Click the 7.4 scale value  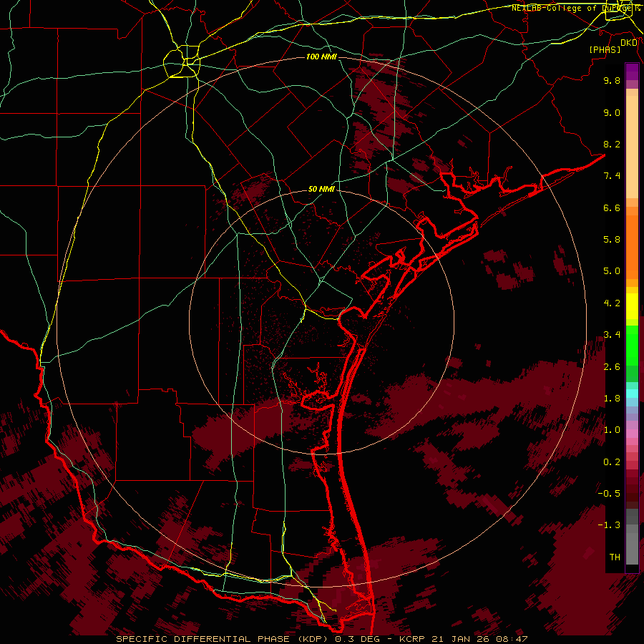click(612, 176)
